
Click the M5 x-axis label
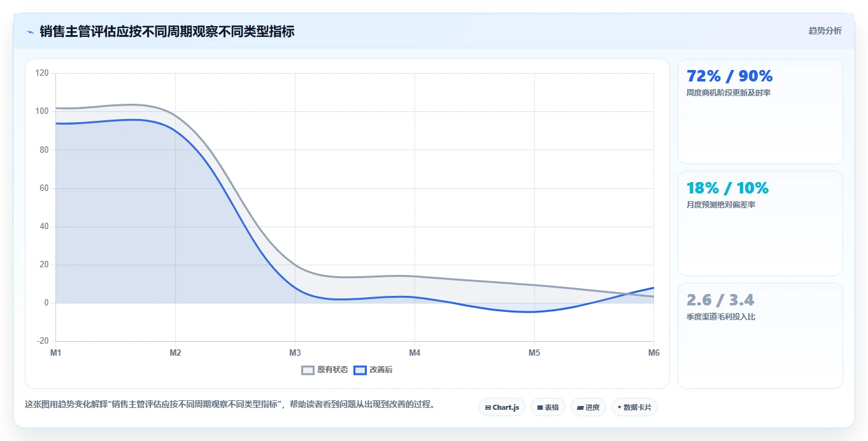point(534,353)
